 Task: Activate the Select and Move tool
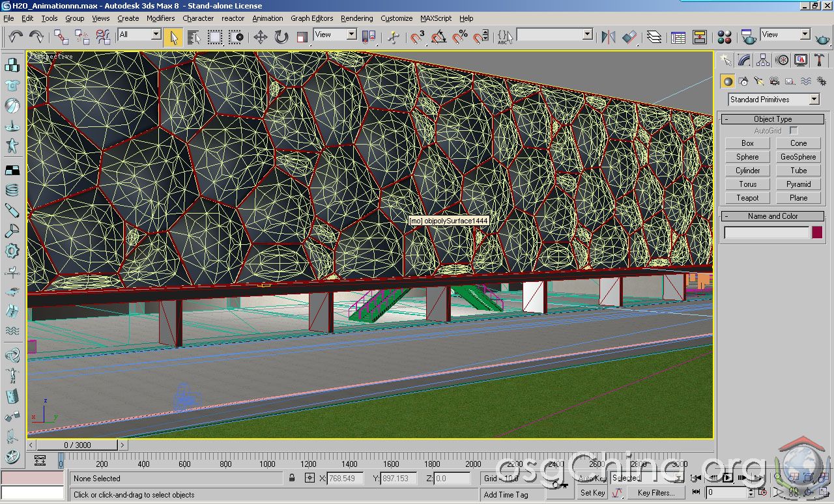261,36
